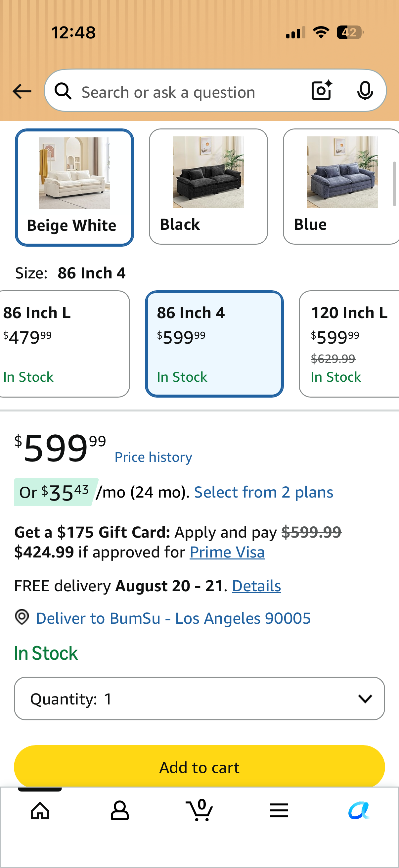Select Black color swatch
The image size is (399, 868).
208,186
